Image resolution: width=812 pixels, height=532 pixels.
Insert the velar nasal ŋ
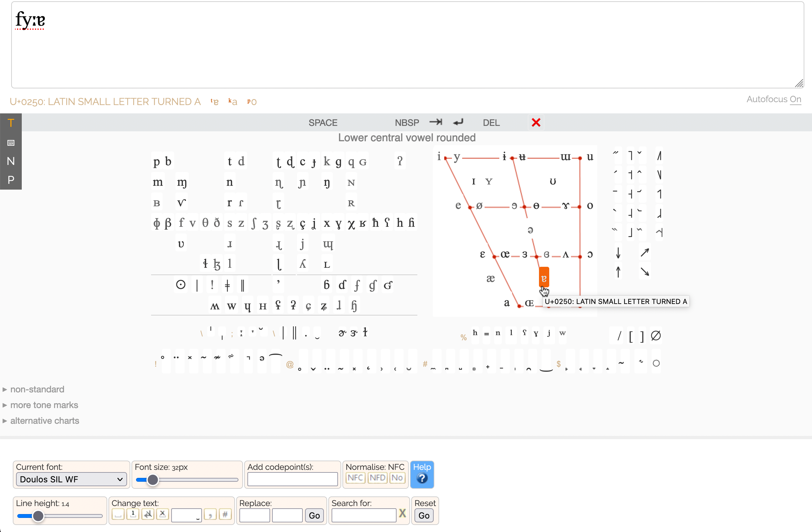pos(326,182)
